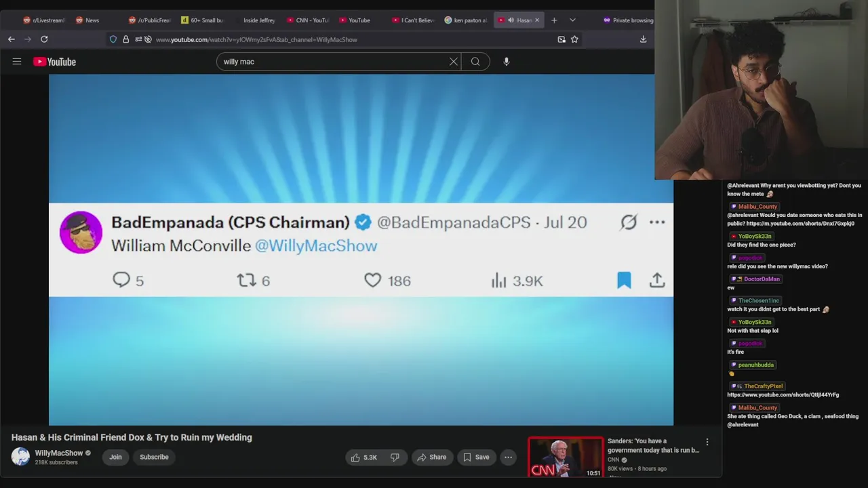Clear the YouTube search text

[454, 62]
